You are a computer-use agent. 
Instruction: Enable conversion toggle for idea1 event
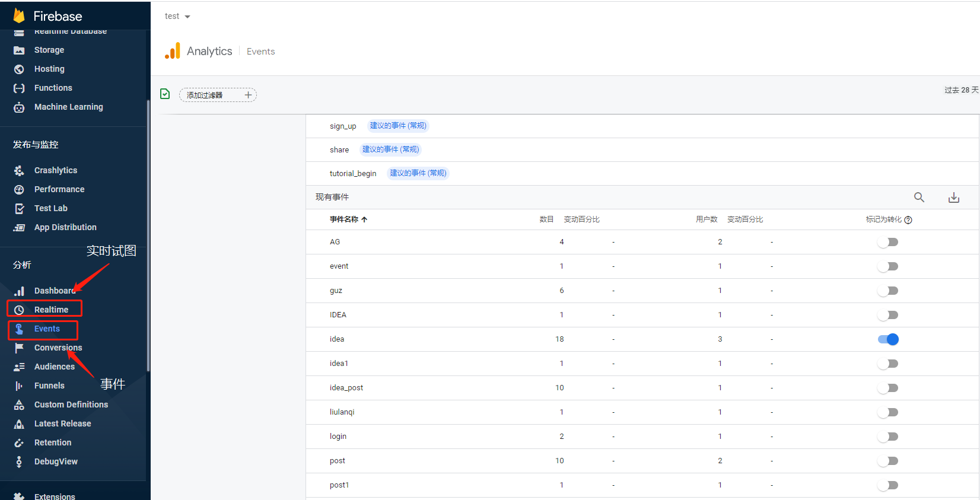tap(888, 364)
